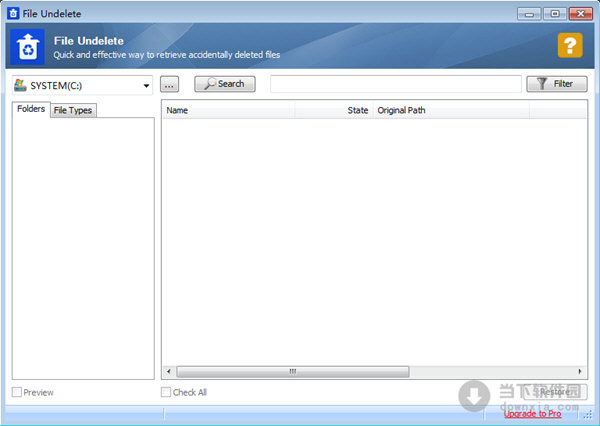This screenshot has height=426, width=600.
Task: Close the File Undelete window
Action: [x=580, y=14]
